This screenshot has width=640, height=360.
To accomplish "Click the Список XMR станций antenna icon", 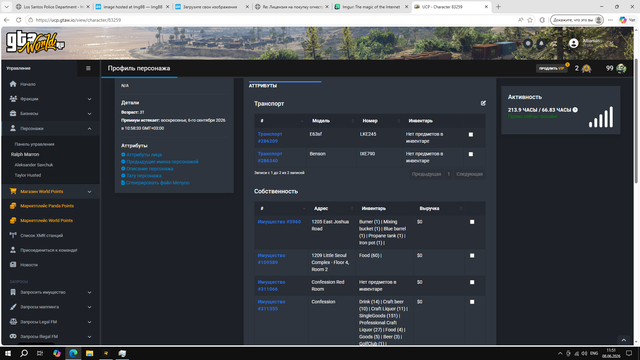I will pyautogui.click(x=13, y=235).
